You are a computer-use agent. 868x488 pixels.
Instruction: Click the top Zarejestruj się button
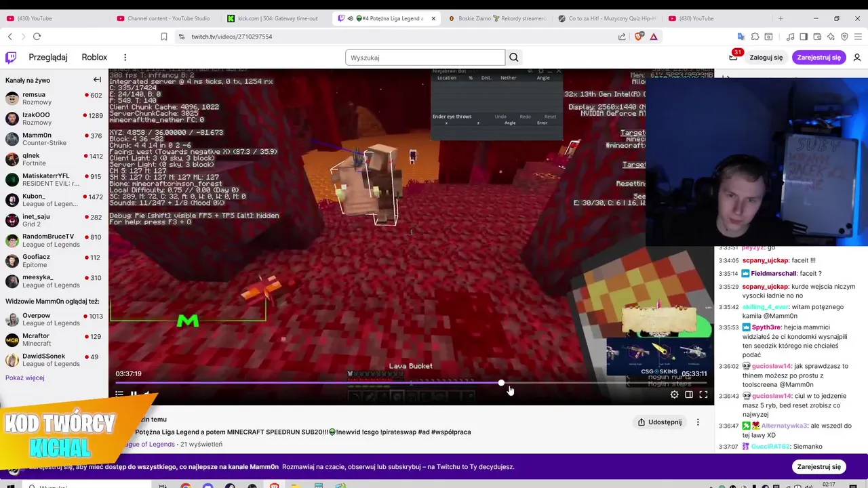pyautogui.click(x=819, y=58)
